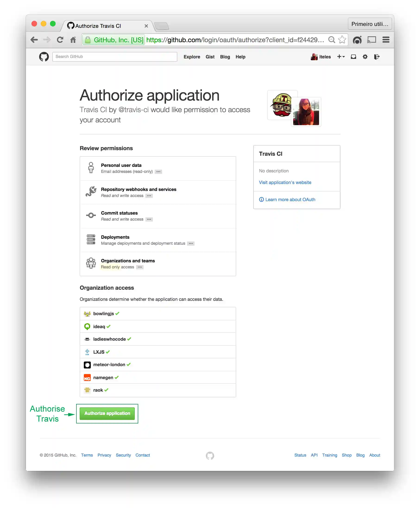Click the namegen organization icon
The height and width of the screenshot is (508, 420).
tap(87, 377)
